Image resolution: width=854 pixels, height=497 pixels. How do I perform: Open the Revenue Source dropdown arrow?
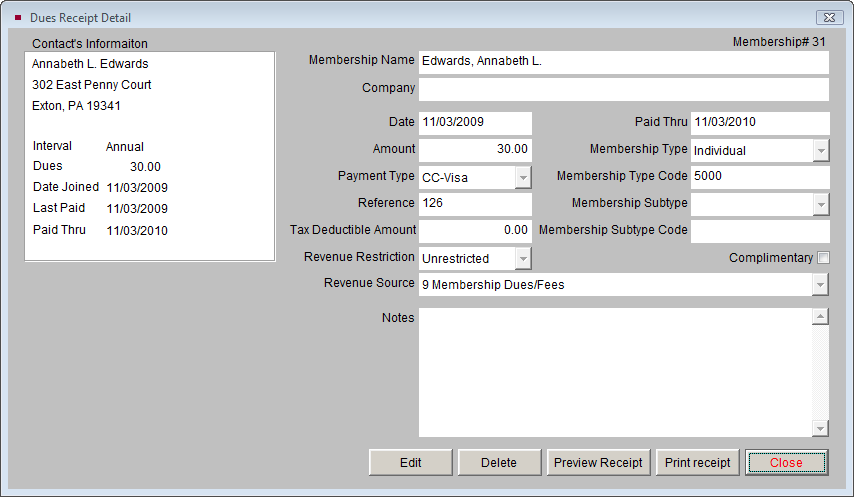point(820,285)
